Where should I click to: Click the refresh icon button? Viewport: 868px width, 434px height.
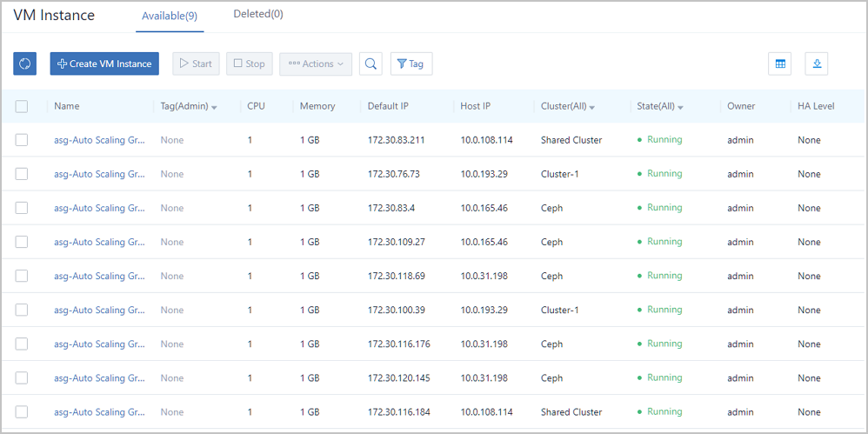tap(24, 63)
